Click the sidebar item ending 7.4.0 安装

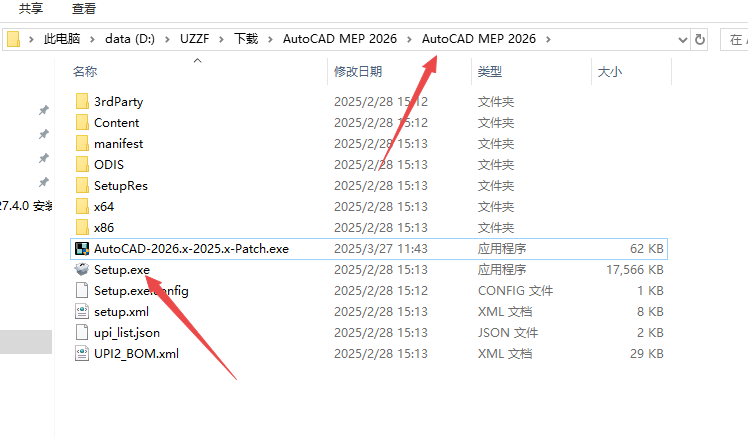tap(26, 206)
